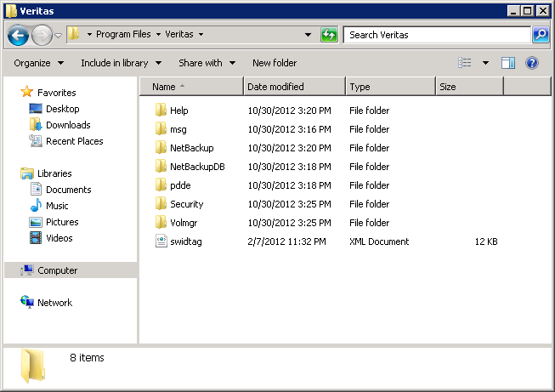Expand arrow after Program Files breadcrumb
555x392 pixels.
[158, 34]
